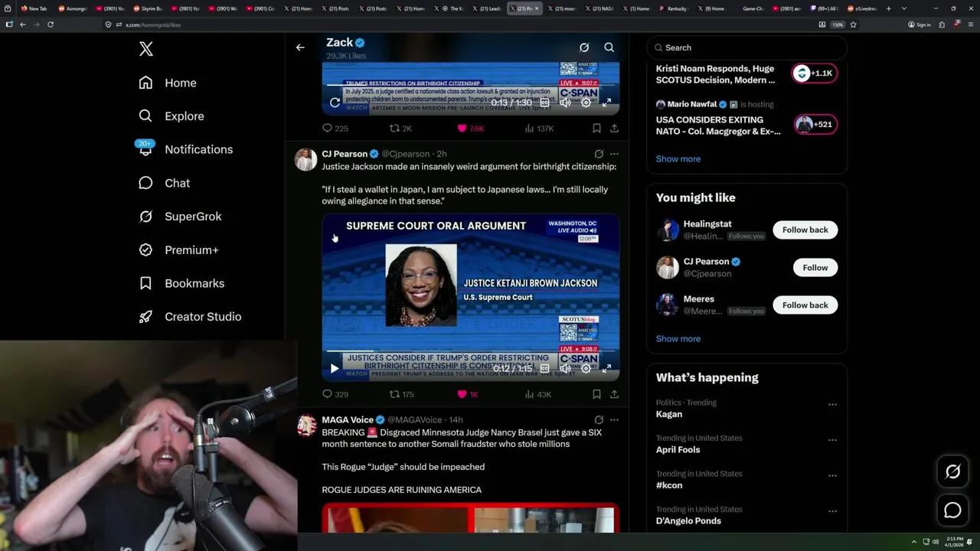Share the 137K-view post
Screen dimensions: 980x551
pos(614,129)
